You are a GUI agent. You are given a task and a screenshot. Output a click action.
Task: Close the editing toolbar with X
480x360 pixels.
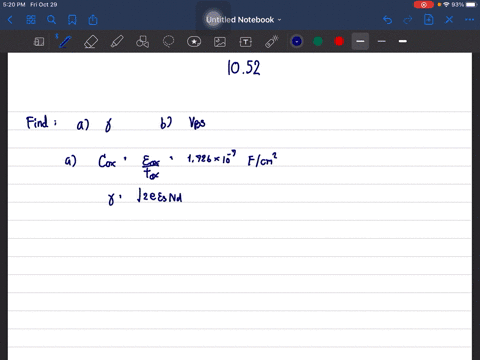point(449,20)
